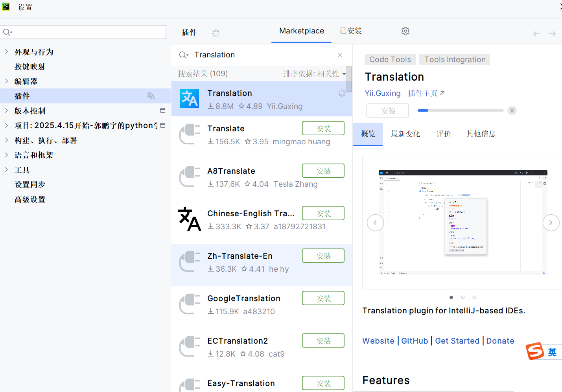The image size is (562, 392).
Task: Open the Donate link
Action: [500, 341]
